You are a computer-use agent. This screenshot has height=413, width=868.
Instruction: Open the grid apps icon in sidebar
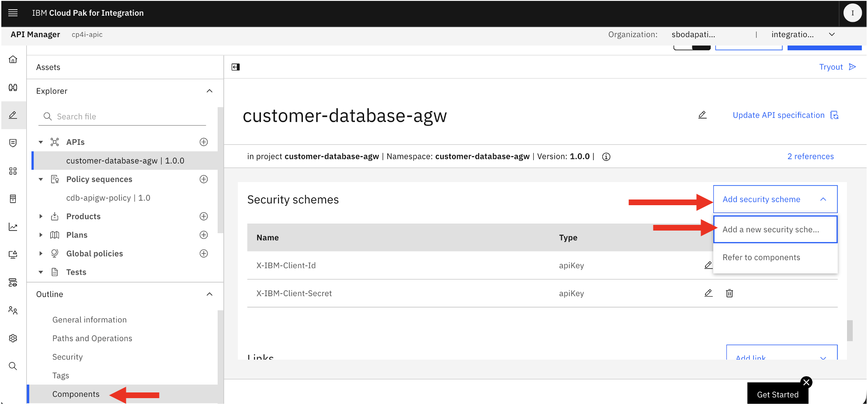[13, 171]
